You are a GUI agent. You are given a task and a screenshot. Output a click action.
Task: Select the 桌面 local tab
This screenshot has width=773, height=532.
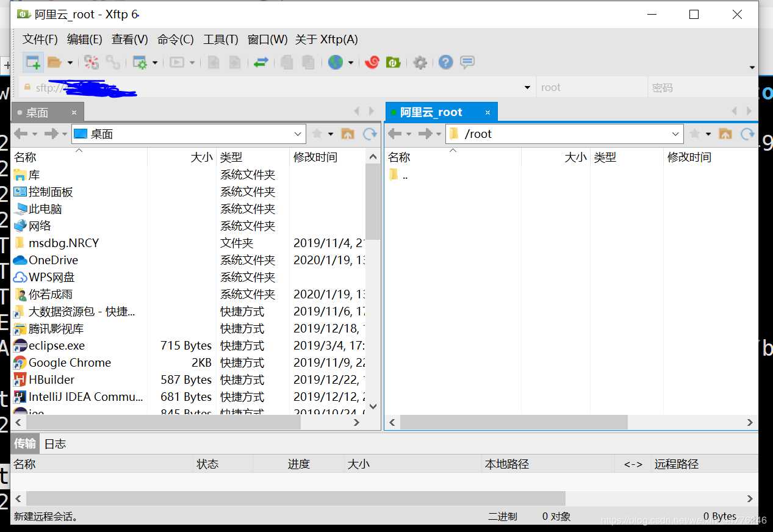[38, 112]
